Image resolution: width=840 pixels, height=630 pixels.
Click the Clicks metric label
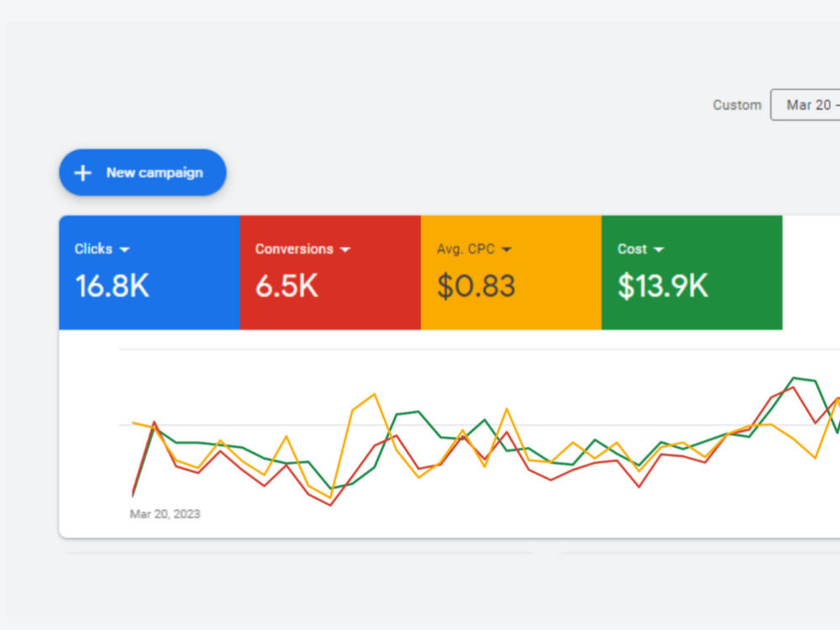coord(93,249)
